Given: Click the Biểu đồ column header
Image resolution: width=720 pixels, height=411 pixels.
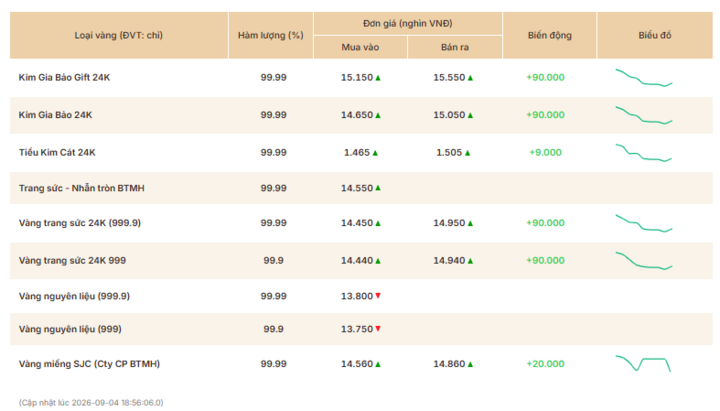Looking at the screenshot, I should coord(655,35).
